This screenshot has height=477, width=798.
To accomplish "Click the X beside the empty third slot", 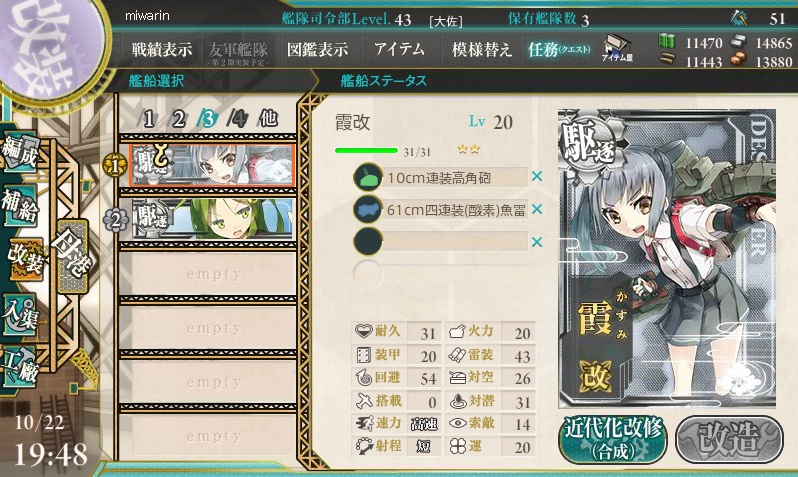I will pyautogui.click(x=536, y=242).
